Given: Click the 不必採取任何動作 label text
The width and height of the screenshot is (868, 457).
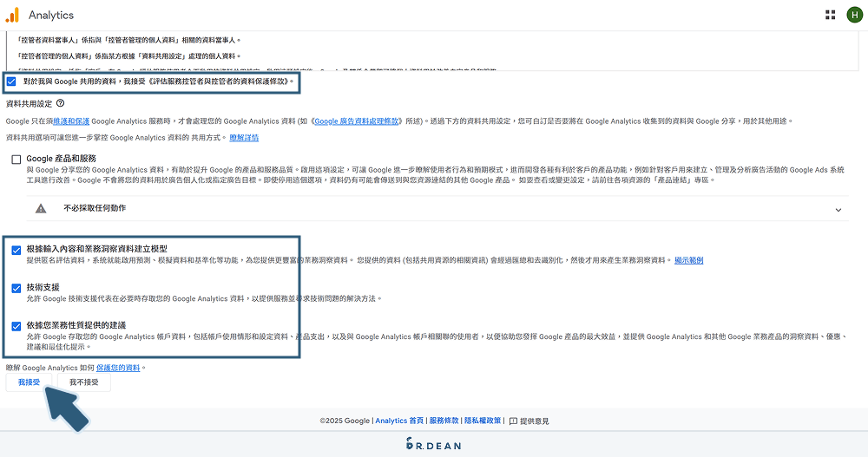Looking at the screenshot, I should [x=95, y=208].
